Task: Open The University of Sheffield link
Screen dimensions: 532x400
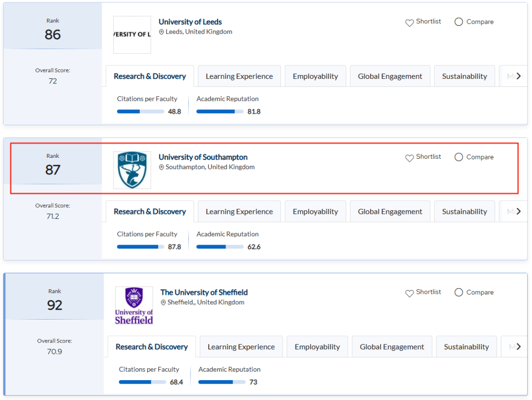Action: coord(204,292)
